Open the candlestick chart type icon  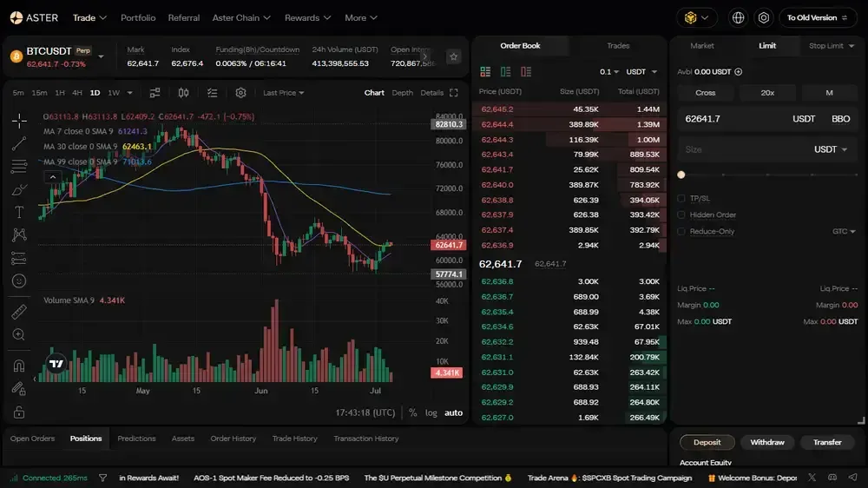(x=183, y=93)
